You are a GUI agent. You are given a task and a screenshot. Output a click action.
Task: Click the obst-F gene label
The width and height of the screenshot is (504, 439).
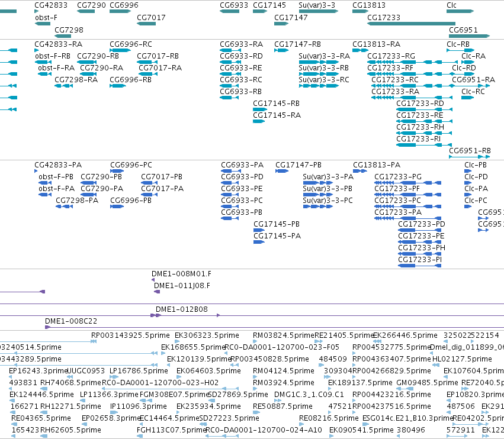[x=46, y=18]
